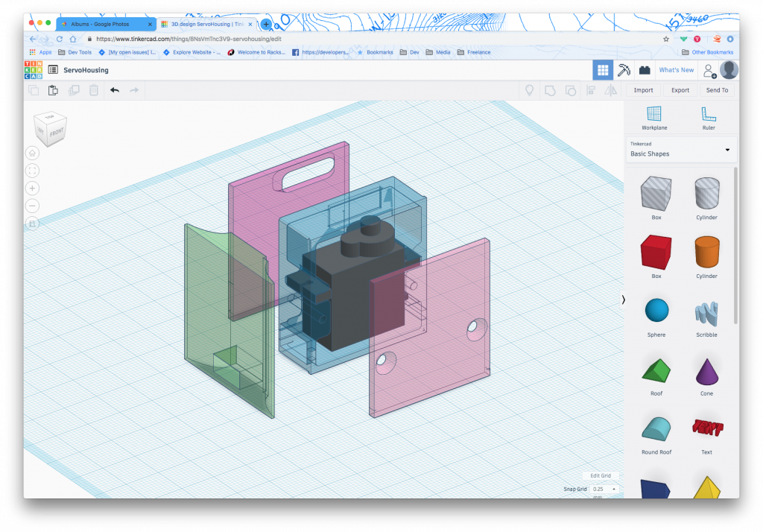
Task: Click the Workplane tool icon
Action: pos(653,114)
